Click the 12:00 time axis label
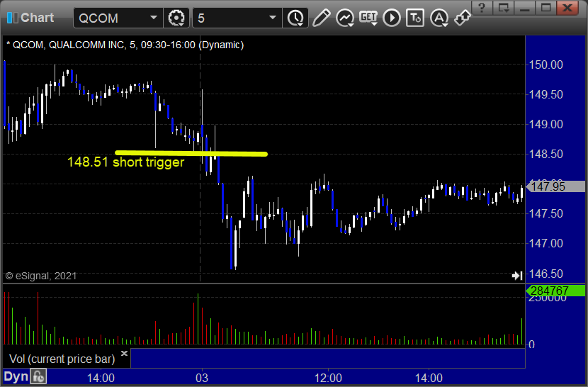This screenshot has width=588, height=387. (328, 378)
